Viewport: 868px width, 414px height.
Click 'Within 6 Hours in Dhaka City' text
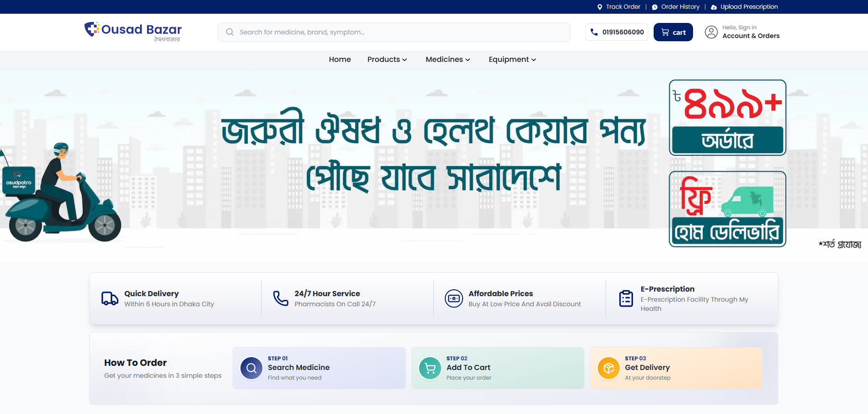(169, 304)
